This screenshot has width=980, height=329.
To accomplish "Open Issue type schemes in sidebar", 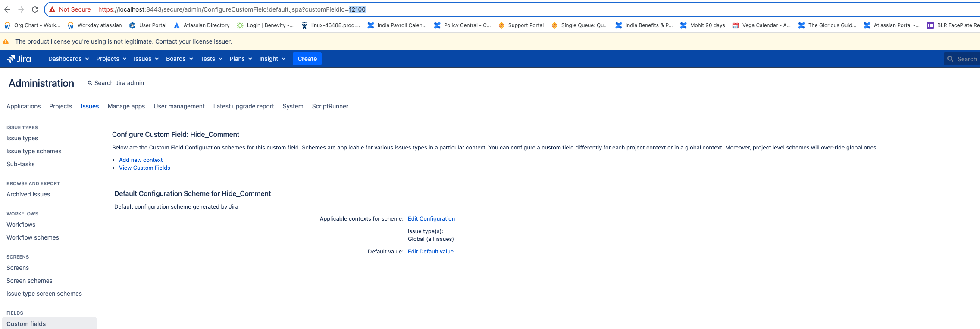I will pyautogui.click(x=34, y=151).
